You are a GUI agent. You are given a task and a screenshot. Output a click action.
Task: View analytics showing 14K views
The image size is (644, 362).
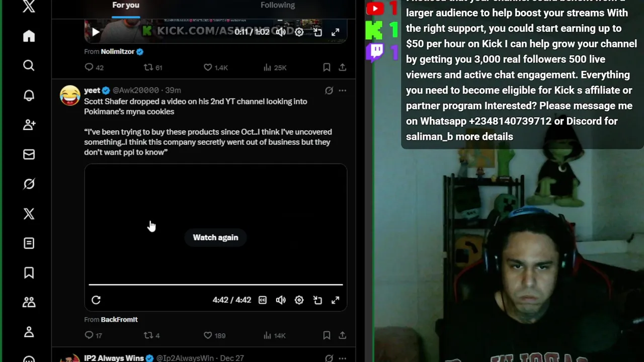[274, 335]
